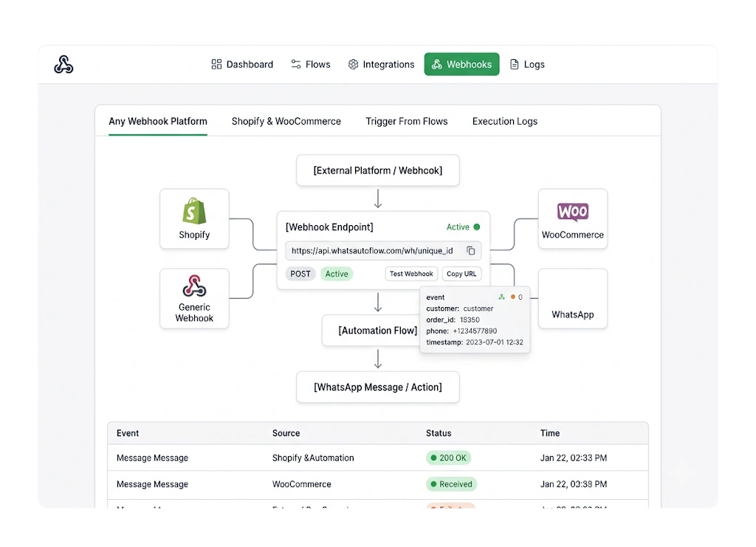Click the Copy URL button
This screenshot has height=547, width=756.
click(x=461, y=274)
